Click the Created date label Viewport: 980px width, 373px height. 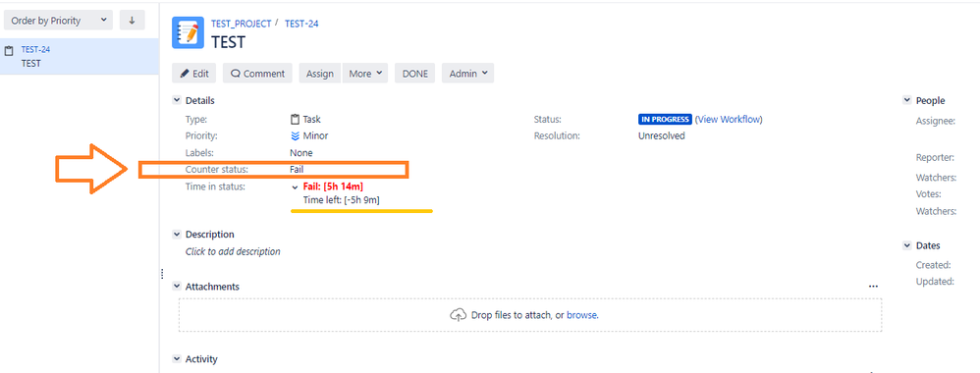click(x=933, y=265)
